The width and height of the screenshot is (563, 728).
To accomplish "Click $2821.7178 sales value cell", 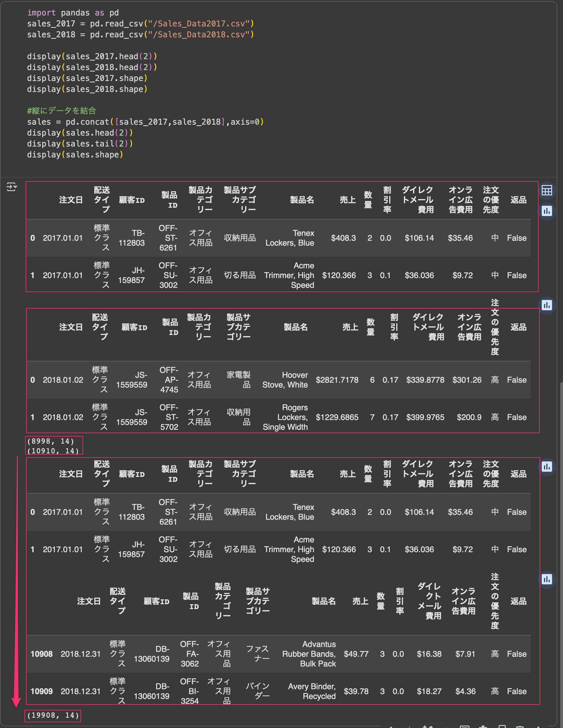I will tap(337, 380).
